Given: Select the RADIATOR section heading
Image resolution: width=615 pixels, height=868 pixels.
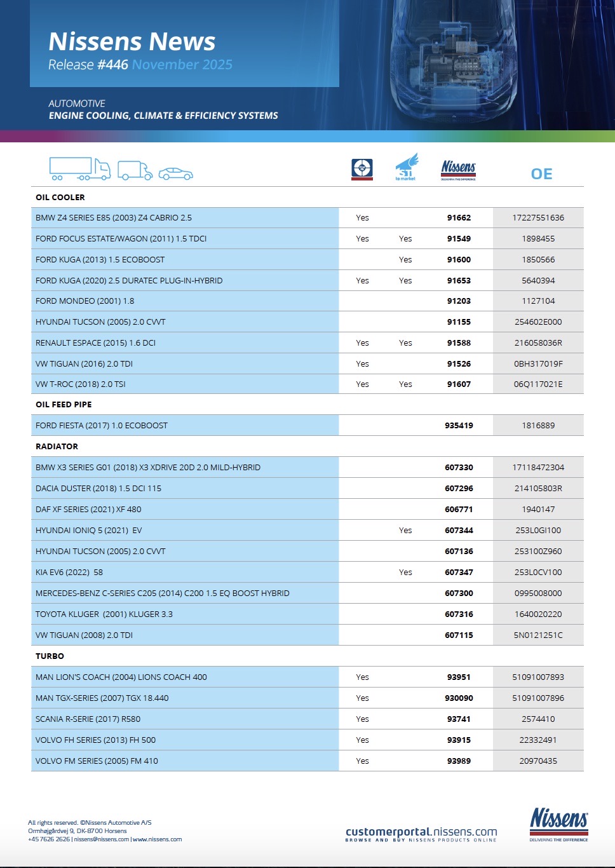Looking at the screenshot, I should (57, 447).
